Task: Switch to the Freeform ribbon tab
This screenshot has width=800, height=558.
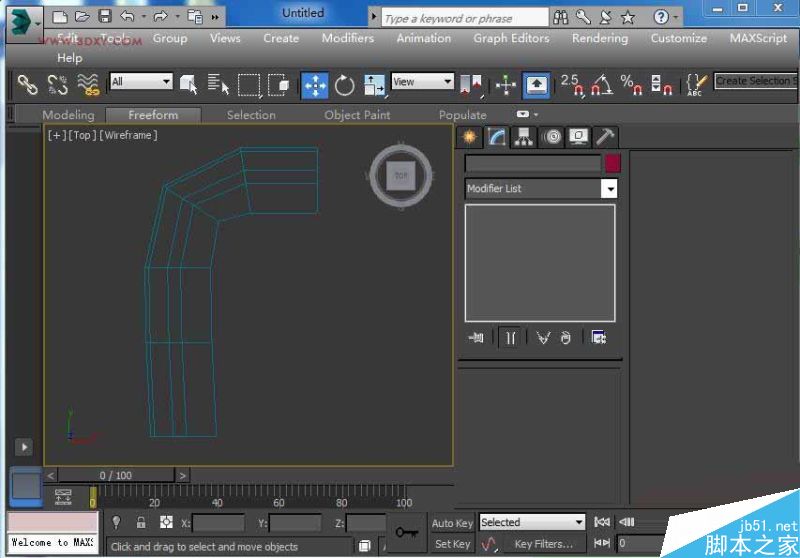Action: (153, 115)
